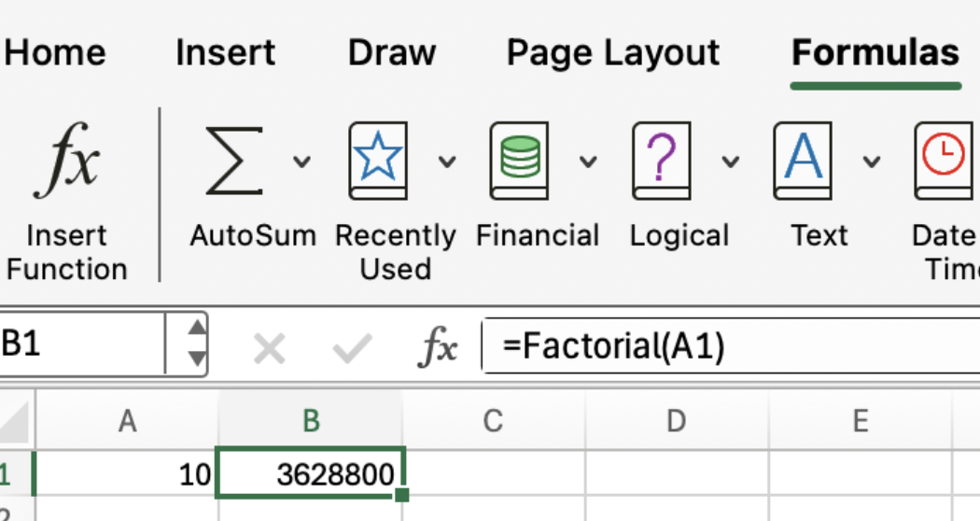Image resolution: width=980 pixels, height=521 pixels.
Task: Select cell A1 containing 10
Action: point(128,473)
